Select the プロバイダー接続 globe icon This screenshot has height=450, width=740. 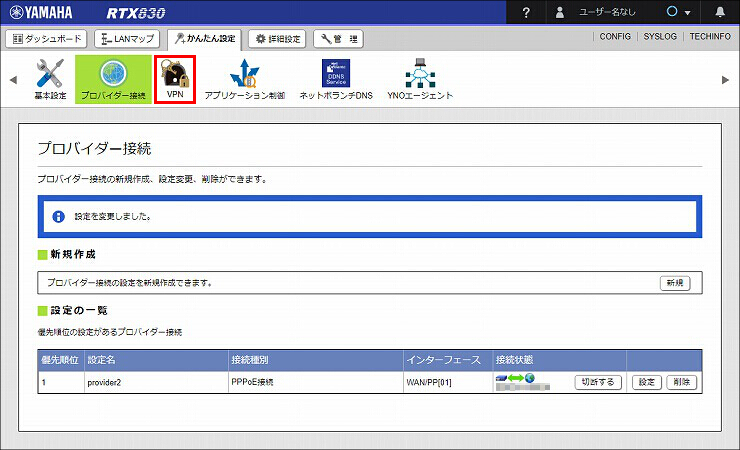(113, 79)
